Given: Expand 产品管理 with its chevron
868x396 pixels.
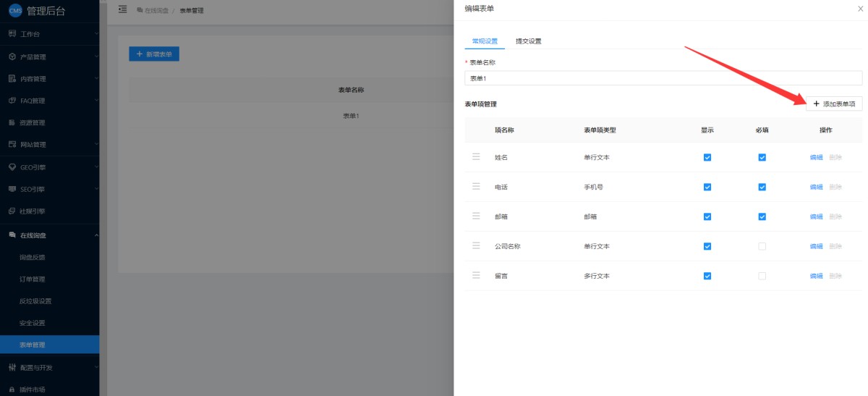Looking at the screenshot, I should [96, 56].
